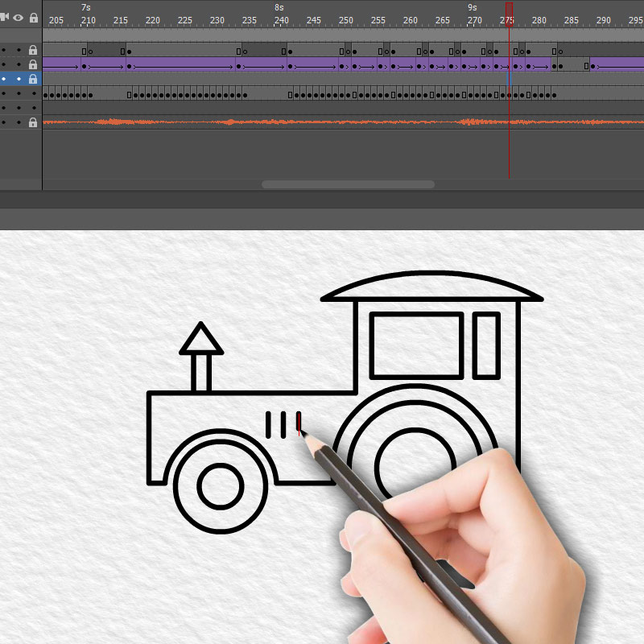Viewport: 644px width, 644px height.
Task: Select the purple layer's tween keyframe just before frame 235
Action: 238,66
